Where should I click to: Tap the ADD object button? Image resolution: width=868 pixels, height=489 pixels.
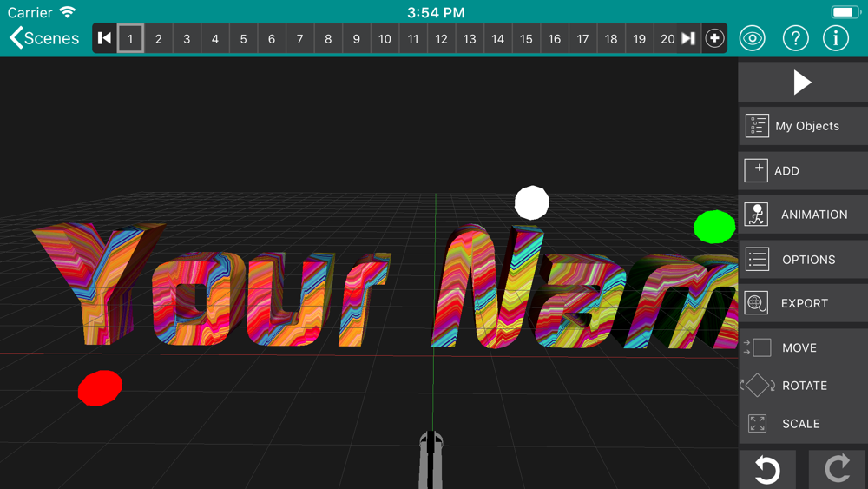(803, 170)
